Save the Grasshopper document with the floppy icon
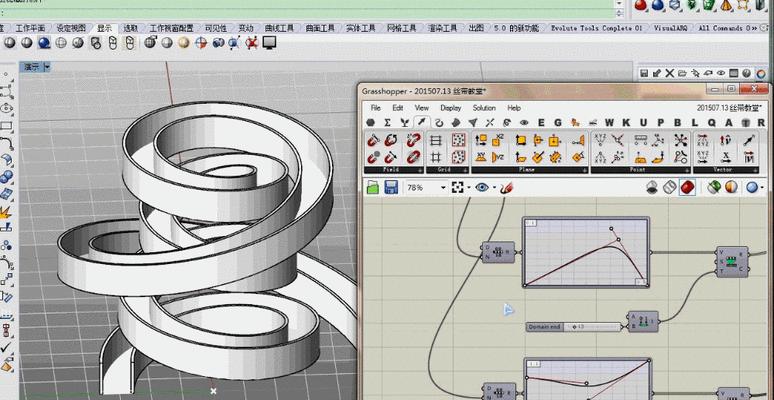The width and height of the screenshot is (774, 400). (x=390, y=187)
